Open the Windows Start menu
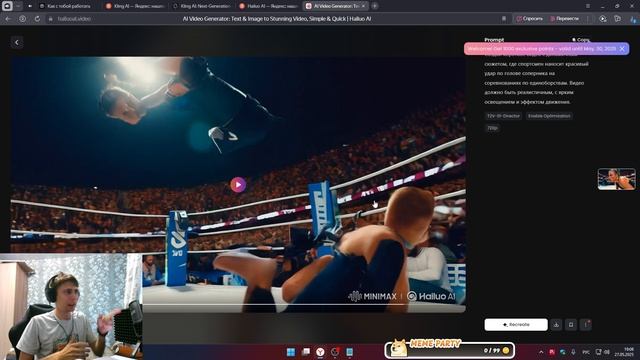 click(291, 352)
